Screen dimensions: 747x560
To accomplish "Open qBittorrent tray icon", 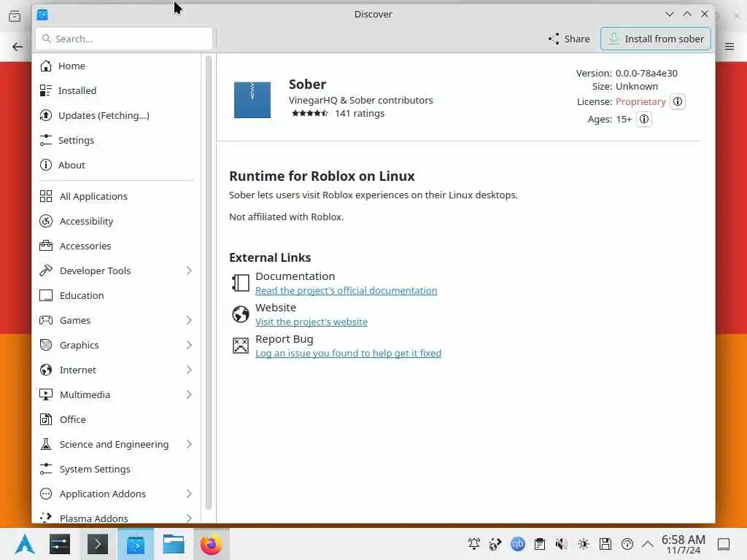I will [x=518, y=544].
